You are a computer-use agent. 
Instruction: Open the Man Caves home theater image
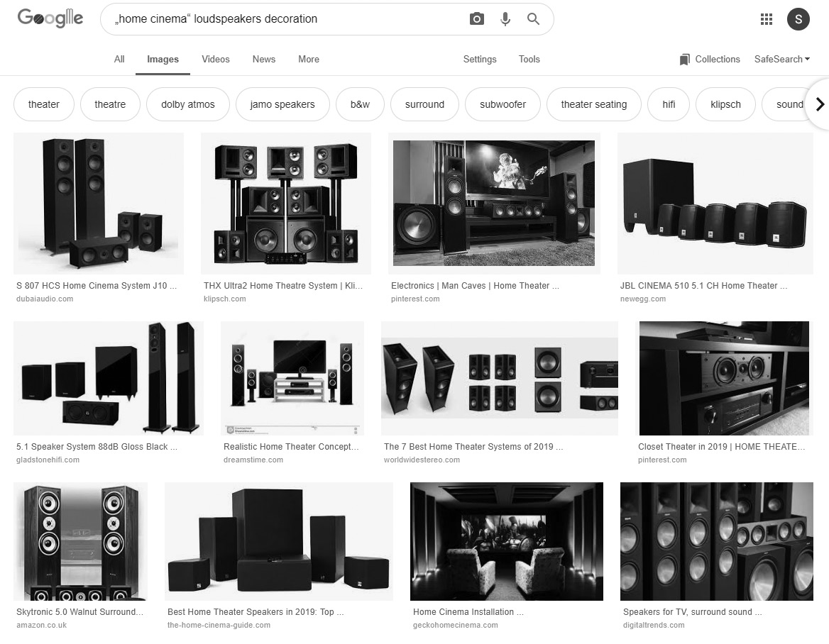[494, 204]
